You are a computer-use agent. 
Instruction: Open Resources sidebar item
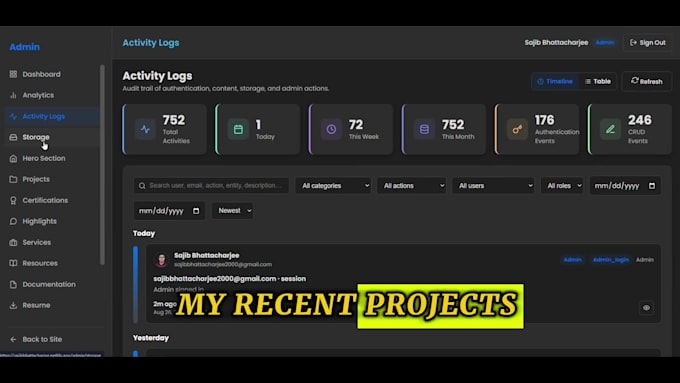[x=40, y=263]
